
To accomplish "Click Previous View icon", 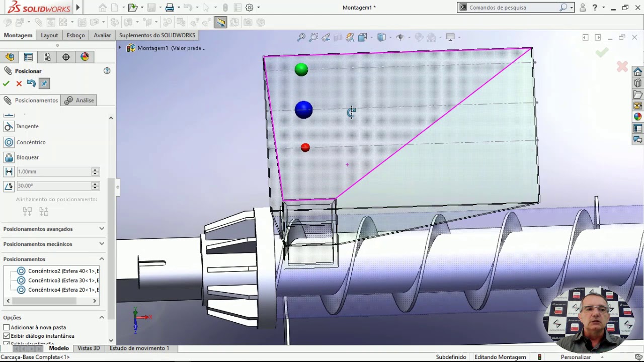I will click(326, 37).
